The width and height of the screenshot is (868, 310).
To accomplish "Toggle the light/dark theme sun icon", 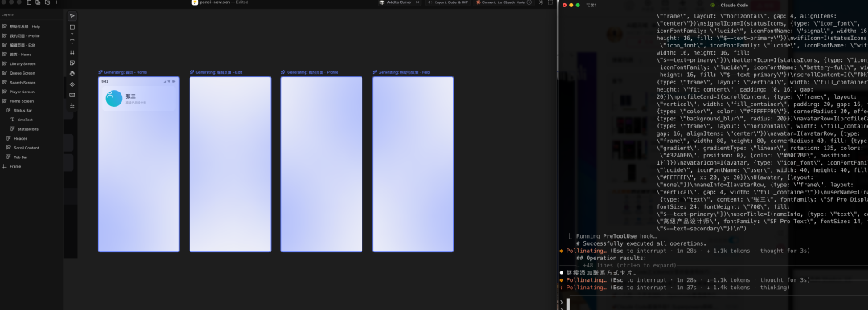I will tap(541, 2).
